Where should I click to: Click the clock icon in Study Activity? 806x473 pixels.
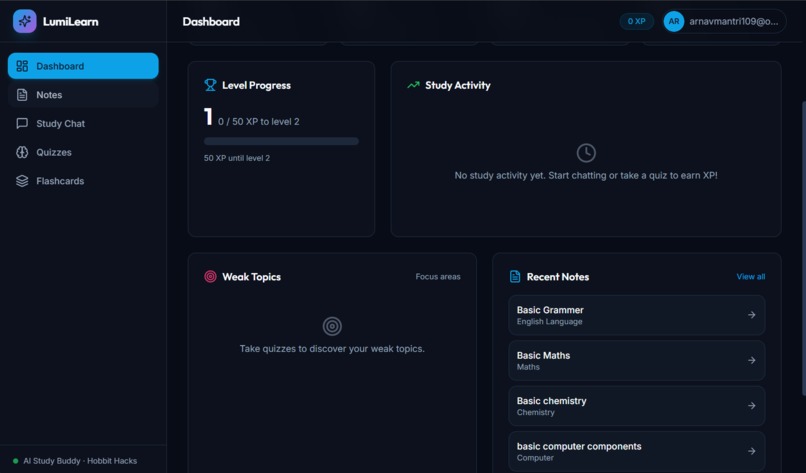click(x=586, y=153)
